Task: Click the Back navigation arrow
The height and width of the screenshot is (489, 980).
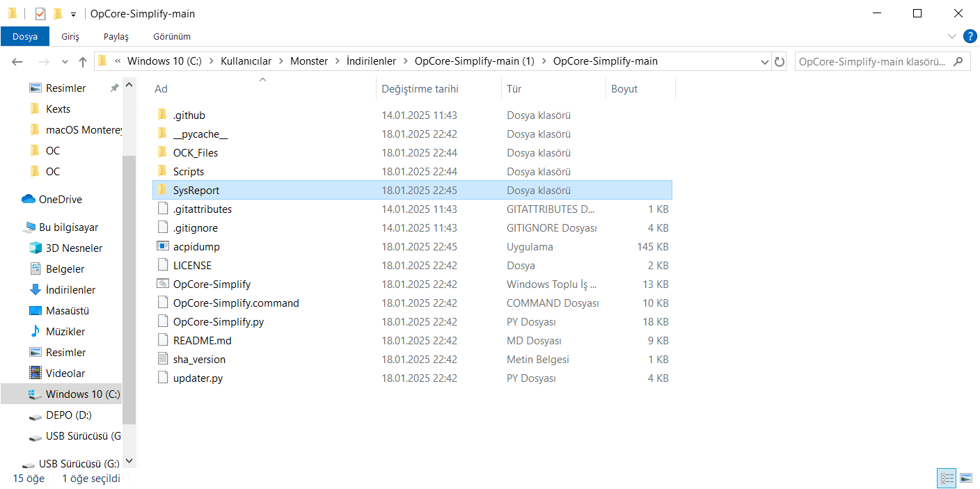Action: 18,61
